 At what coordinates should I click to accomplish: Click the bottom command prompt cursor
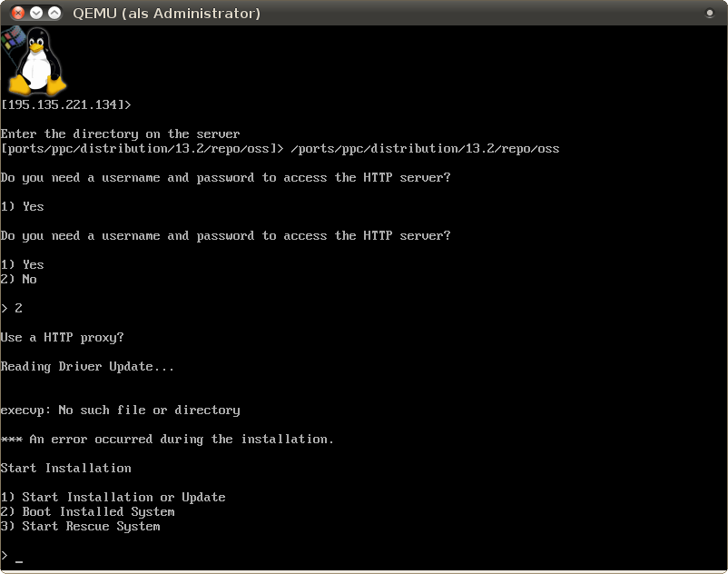tap(19, 556)
